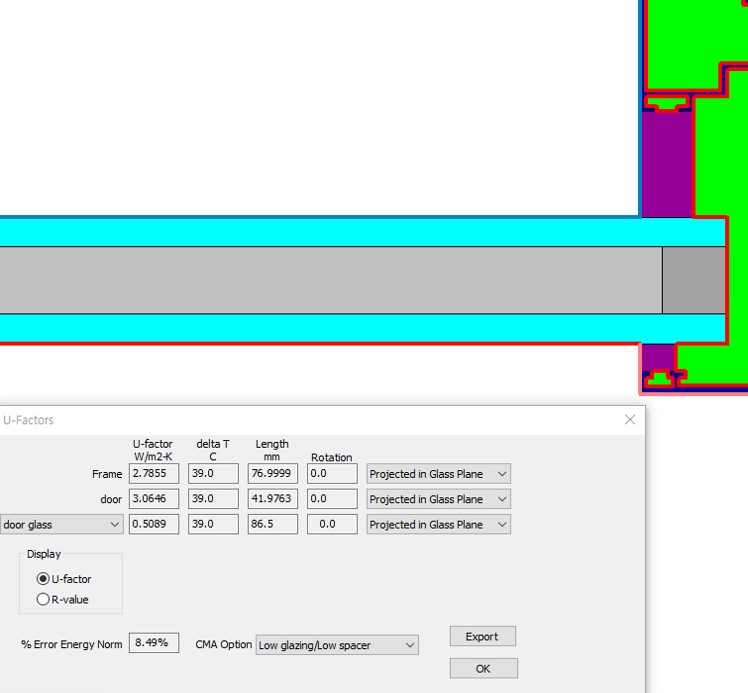Click the Frame U-factor value field

pos(154,474)
